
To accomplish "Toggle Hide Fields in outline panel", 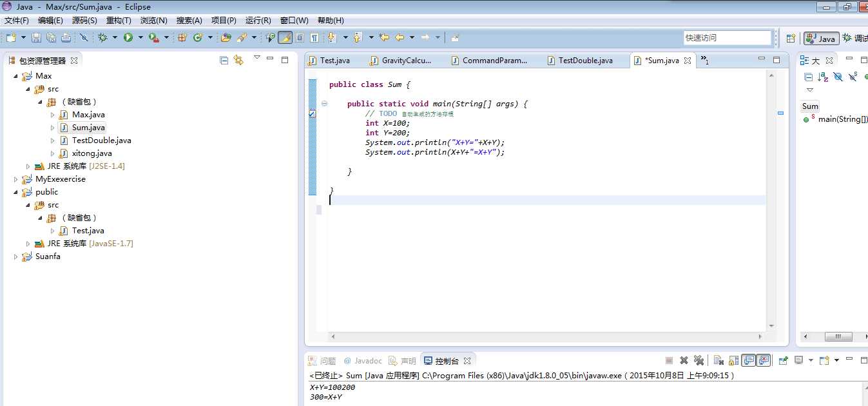I will click(x=838, y=77).
